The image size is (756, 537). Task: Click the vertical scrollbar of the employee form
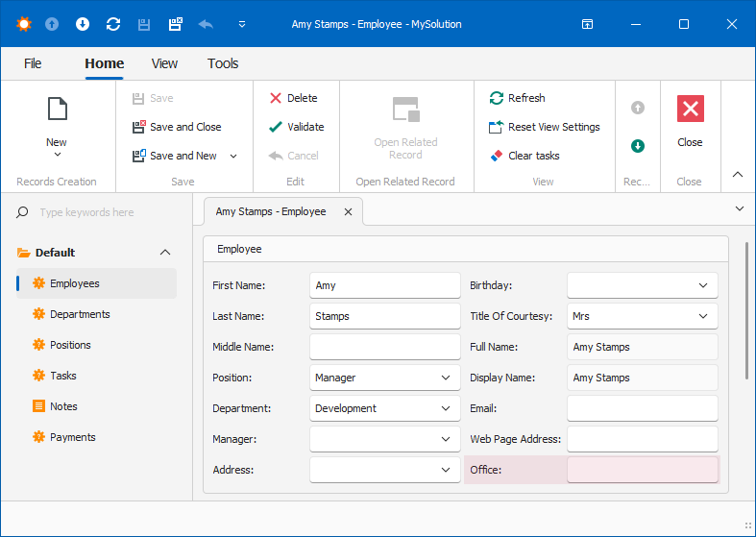[746, 311]
